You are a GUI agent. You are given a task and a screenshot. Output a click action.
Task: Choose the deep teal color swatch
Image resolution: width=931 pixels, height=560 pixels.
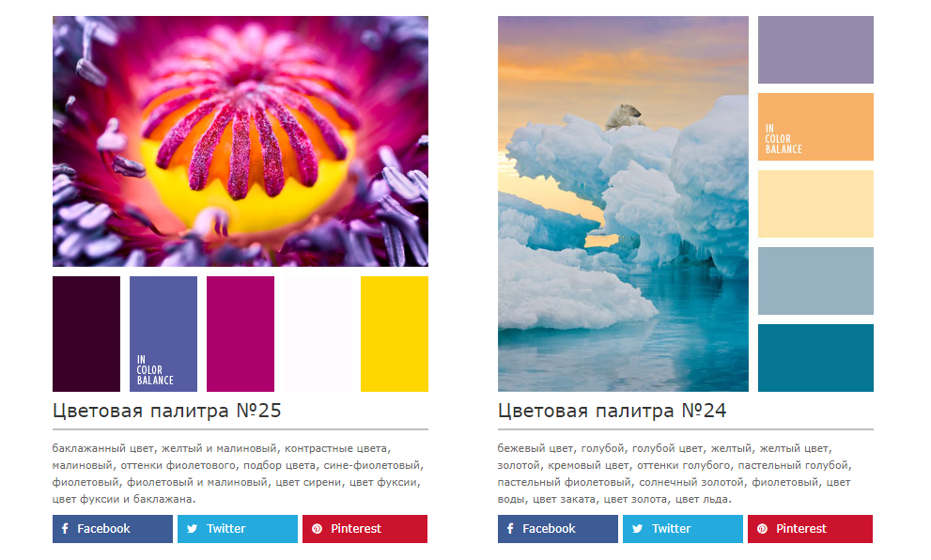815,357
